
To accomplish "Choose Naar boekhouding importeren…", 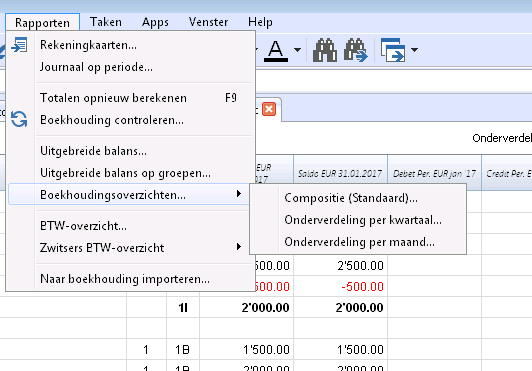I will (130, 279).
